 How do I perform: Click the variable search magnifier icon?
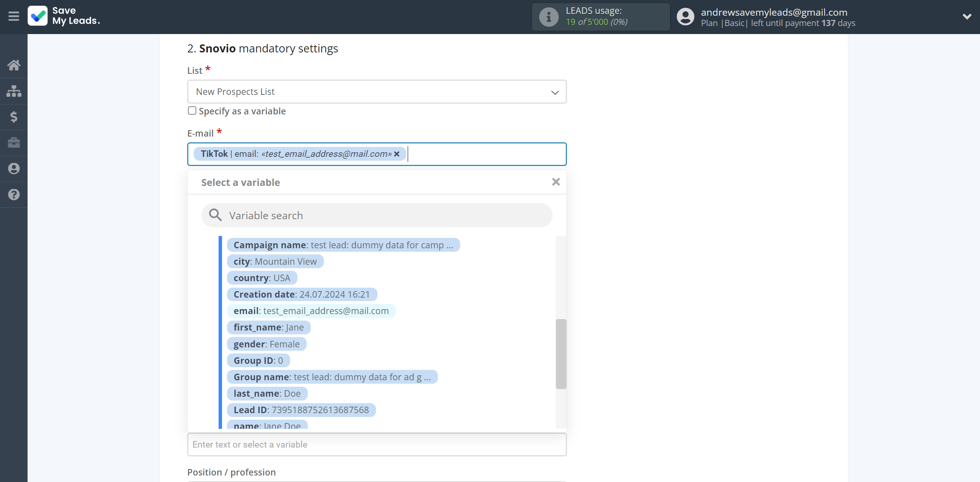coord(215,215)
